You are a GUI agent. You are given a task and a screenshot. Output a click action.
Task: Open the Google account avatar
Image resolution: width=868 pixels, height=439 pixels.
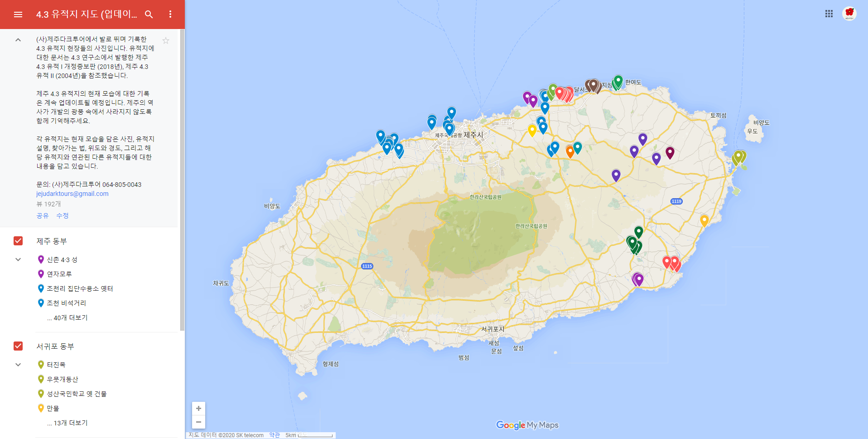click(849, 14)
